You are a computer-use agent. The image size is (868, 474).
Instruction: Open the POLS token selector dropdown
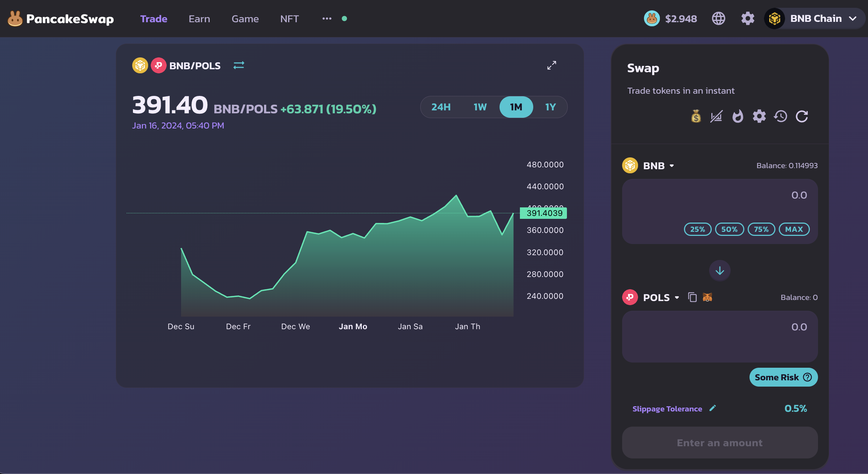(x=661, y=298)
